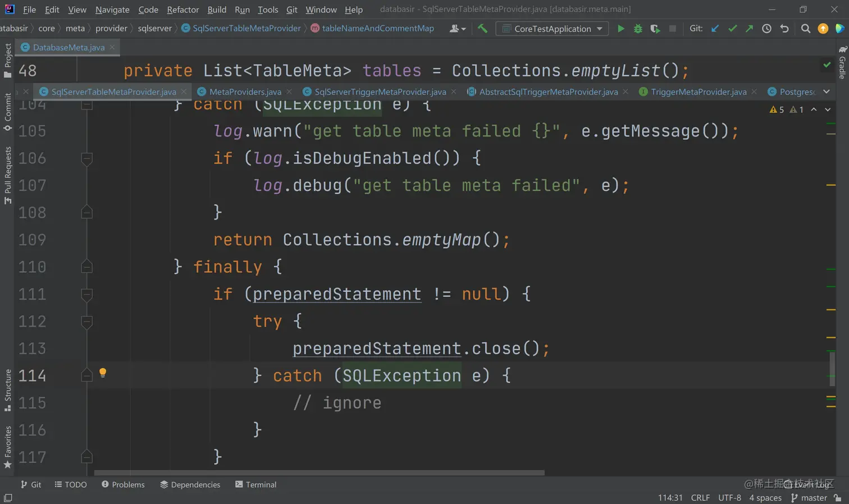This screenshot has height=504, width=849.
Task: Switch to MetaProviders.java tab
Action: tap(245, 91)
